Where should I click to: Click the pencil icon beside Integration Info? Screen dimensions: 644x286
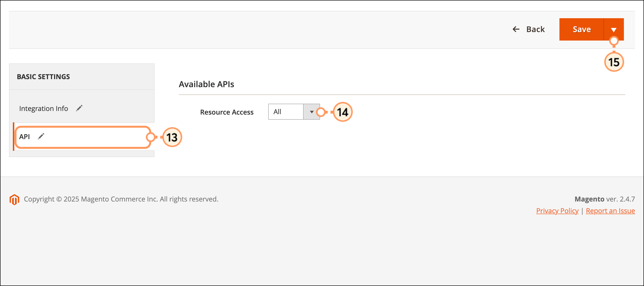79,108
